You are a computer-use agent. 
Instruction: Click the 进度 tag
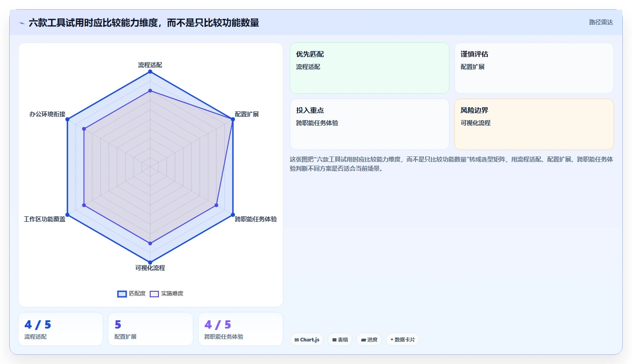pyautogui.click(x=369, y=340)
